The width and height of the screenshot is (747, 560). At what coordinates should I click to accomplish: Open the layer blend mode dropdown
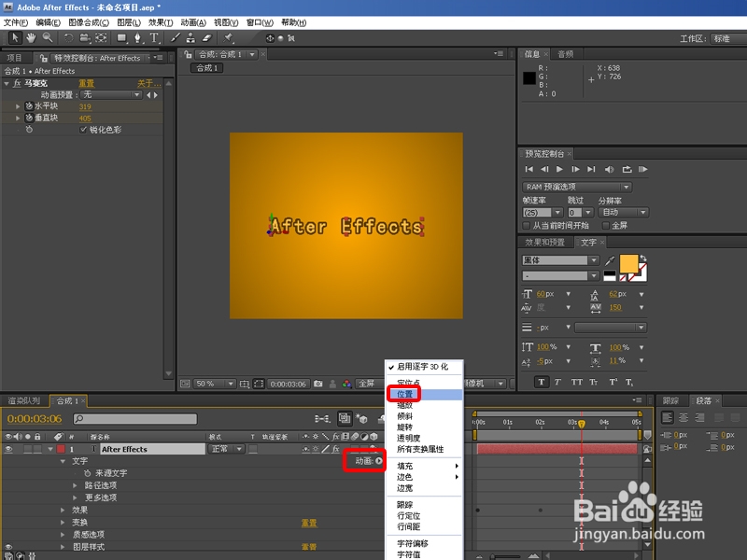click(226, 449)
